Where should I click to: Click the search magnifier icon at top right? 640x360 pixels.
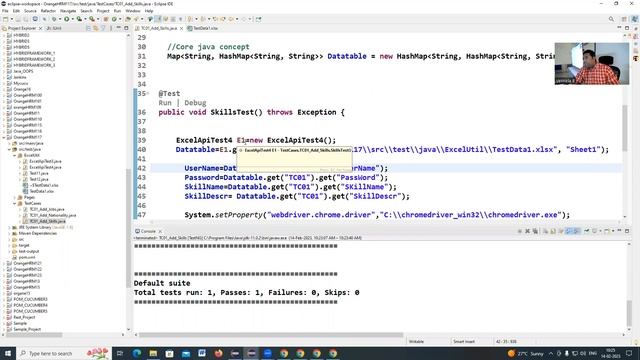pos(611,19)
